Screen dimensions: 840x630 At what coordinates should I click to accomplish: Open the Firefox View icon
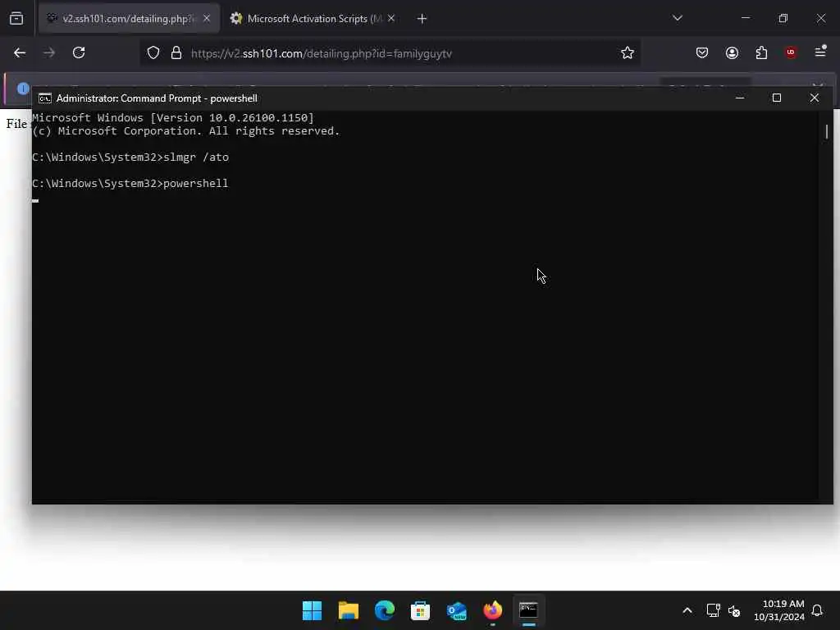[x=16, y=18]
